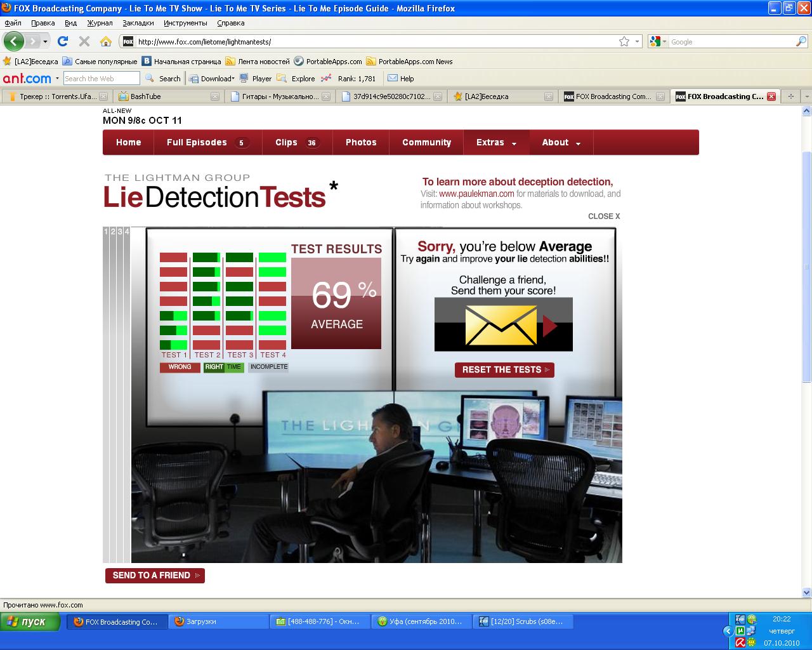Viewport: 812px width, 650px height.
Task: Open the Самые популярные bookmark
Action: tap(100, 62)
